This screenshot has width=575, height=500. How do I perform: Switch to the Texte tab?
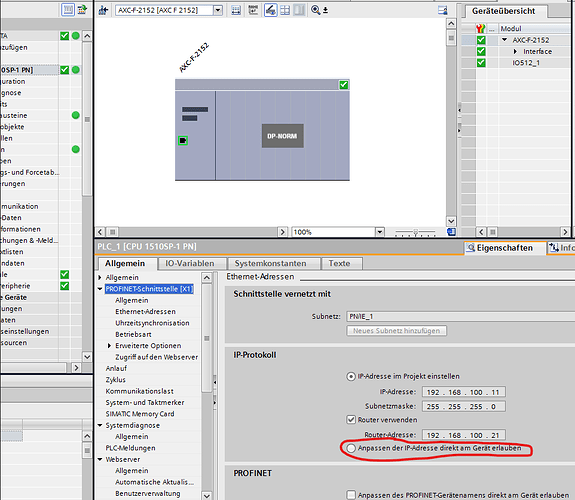click(x=340, y=263)
